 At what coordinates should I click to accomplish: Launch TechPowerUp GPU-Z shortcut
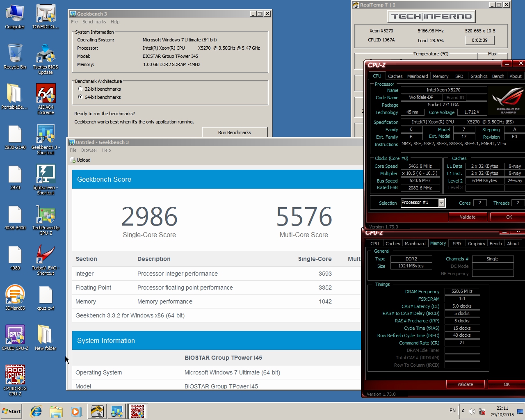[46, 220]
